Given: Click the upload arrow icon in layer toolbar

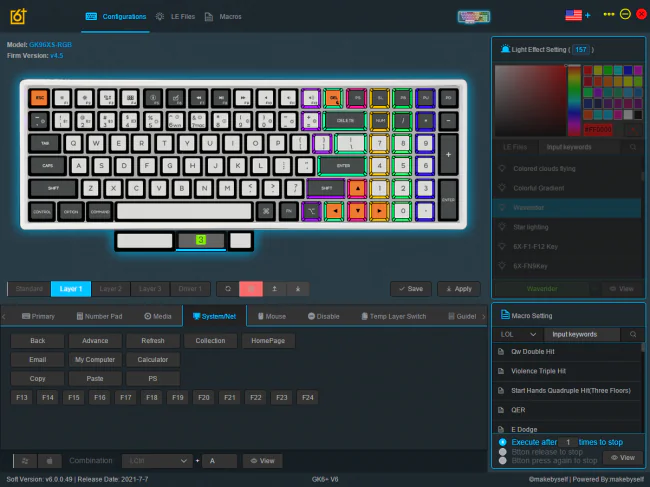Looking at the screenshot, I should click(274, 289).
